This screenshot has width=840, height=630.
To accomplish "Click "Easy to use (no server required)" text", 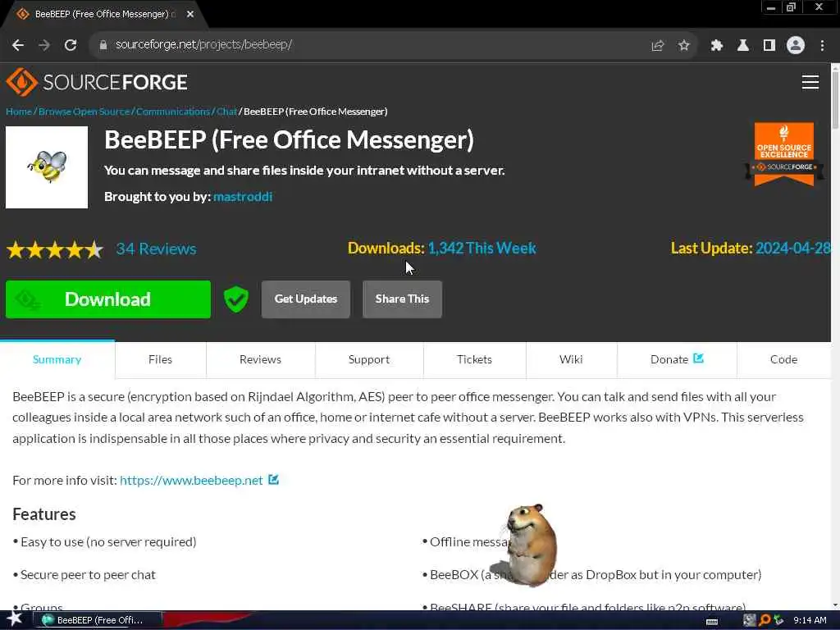I will pyautogui.click(x=108, y=542).
